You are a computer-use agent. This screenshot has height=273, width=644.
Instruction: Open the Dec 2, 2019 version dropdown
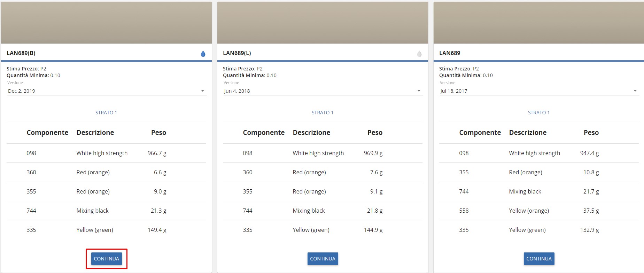(107, 91)
